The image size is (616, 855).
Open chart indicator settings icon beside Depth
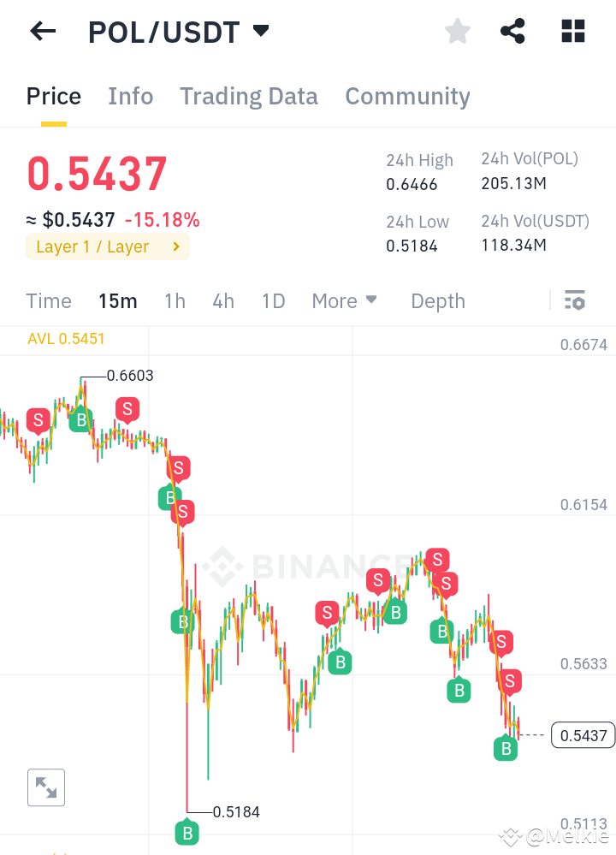click(575, 300)
